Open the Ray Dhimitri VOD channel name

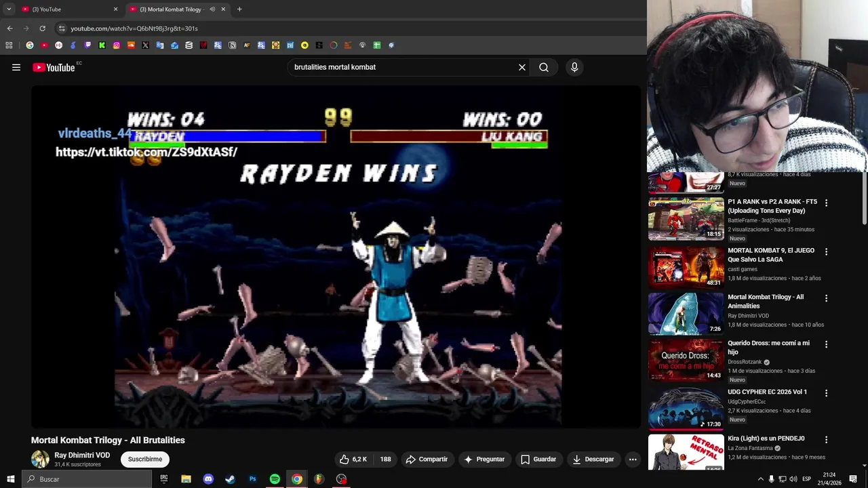[82, 455]
